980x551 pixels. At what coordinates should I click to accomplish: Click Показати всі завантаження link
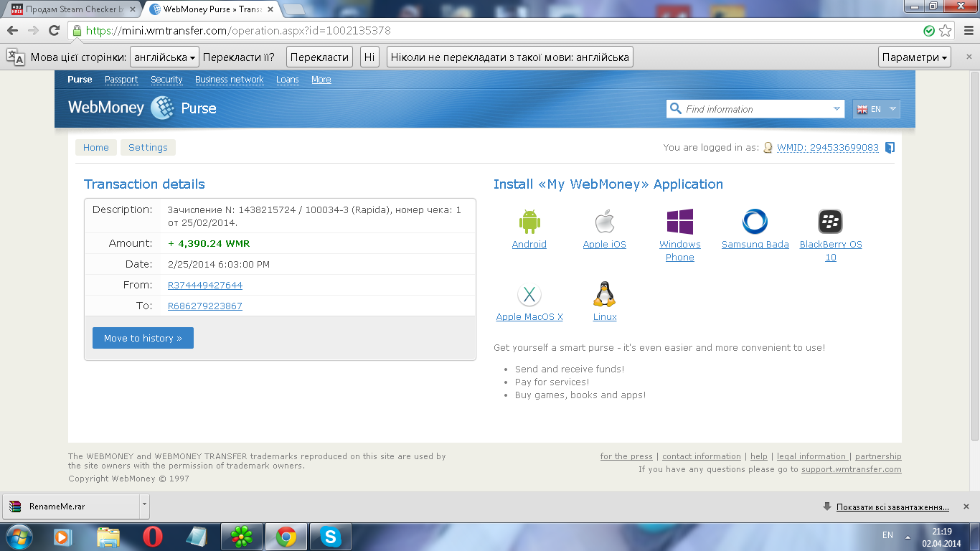point(892,507)
